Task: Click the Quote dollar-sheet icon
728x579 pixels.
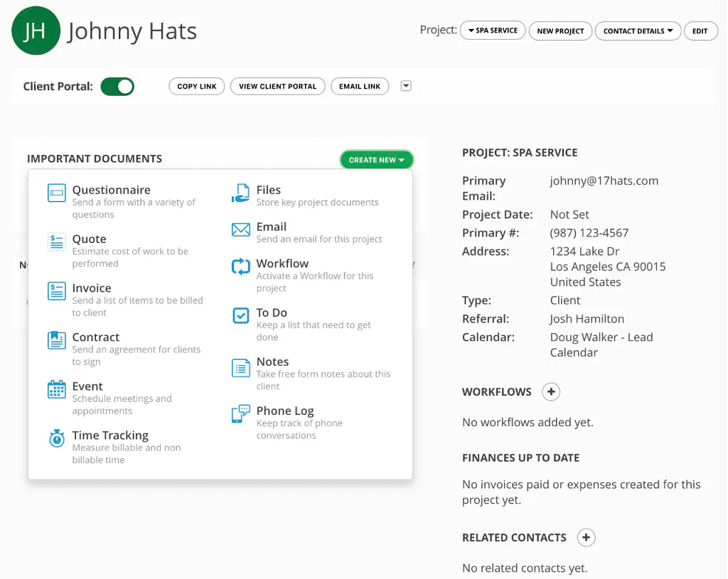Action: [x=57, y=242]
